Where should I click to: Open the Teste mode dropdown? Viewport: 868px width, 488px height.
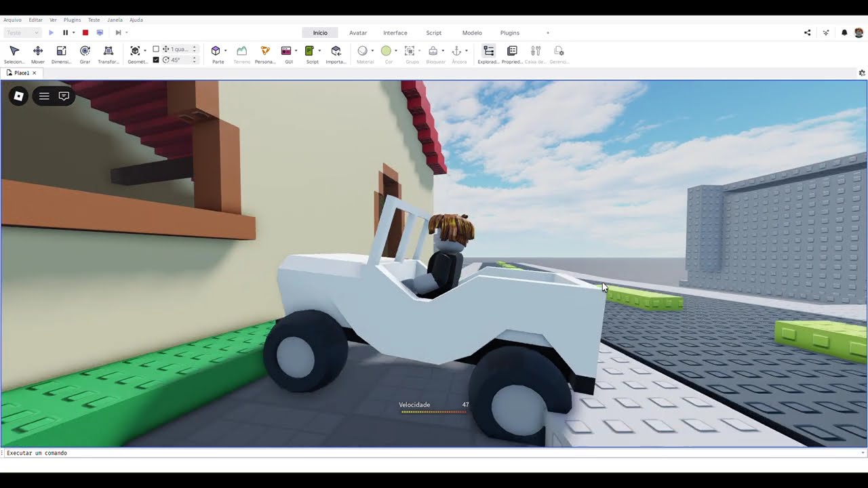pos(22,33)
